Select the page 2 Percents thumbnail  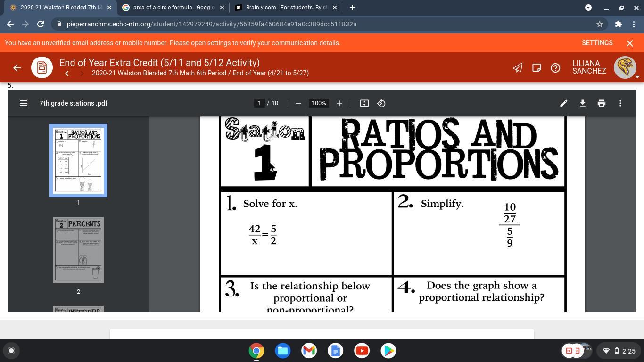pos(78,250)
